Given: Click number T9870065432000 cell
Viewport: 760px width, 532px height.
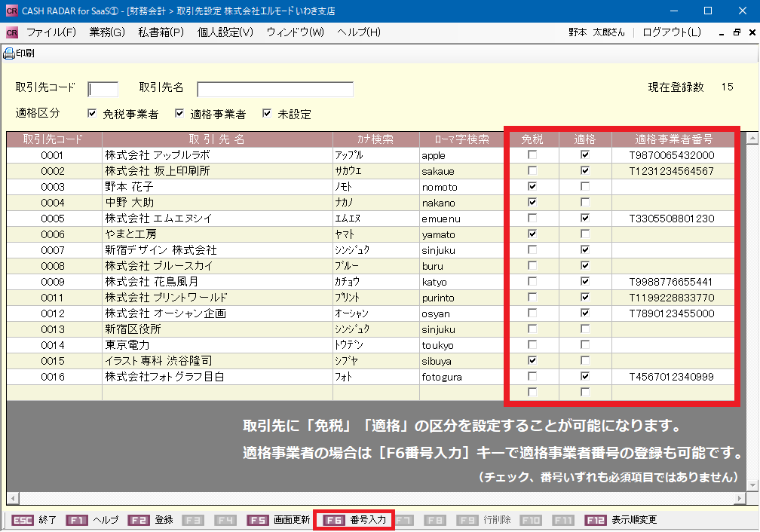Looking at the screenshot, I should click(x=674, y=155).
